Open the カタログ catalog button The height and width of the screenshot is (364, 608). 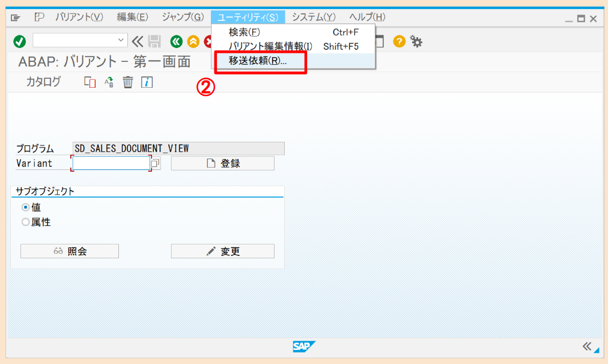click(x=43, y=82)
